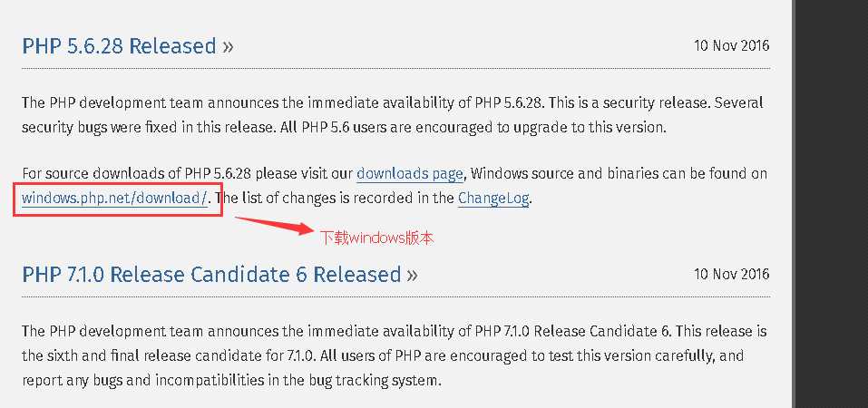Viewport: 868px width, 408px height.
Task: Click the PHP 5.6.28 security release paragraph
Action: 393,115
